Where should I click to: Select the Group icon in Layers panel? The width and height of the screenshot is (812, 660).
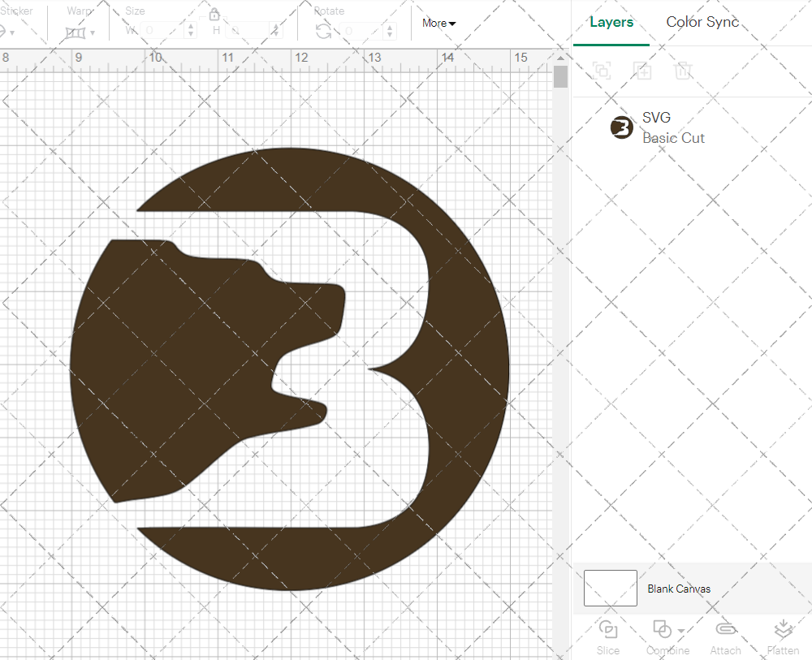602,71
